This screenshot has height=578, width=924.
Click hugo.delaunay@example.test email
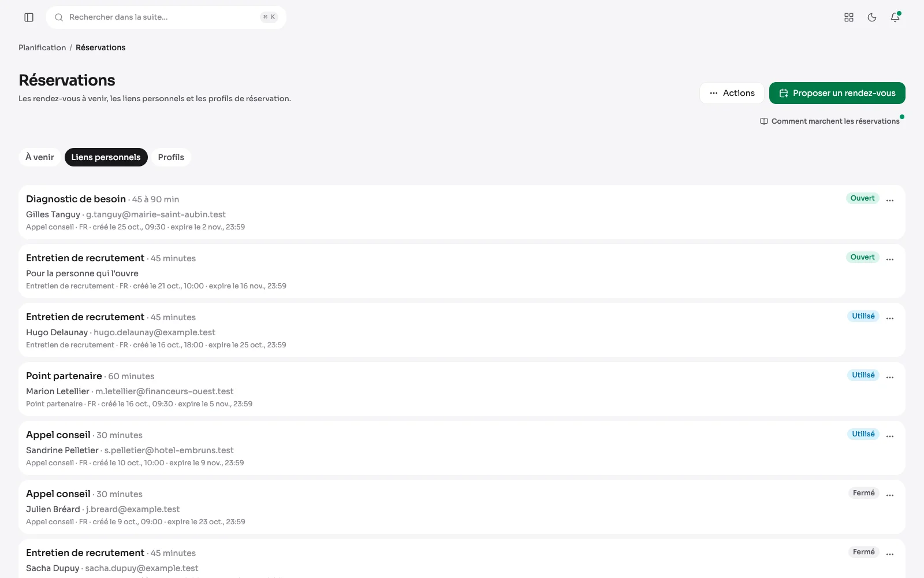[x=154, y=332]
